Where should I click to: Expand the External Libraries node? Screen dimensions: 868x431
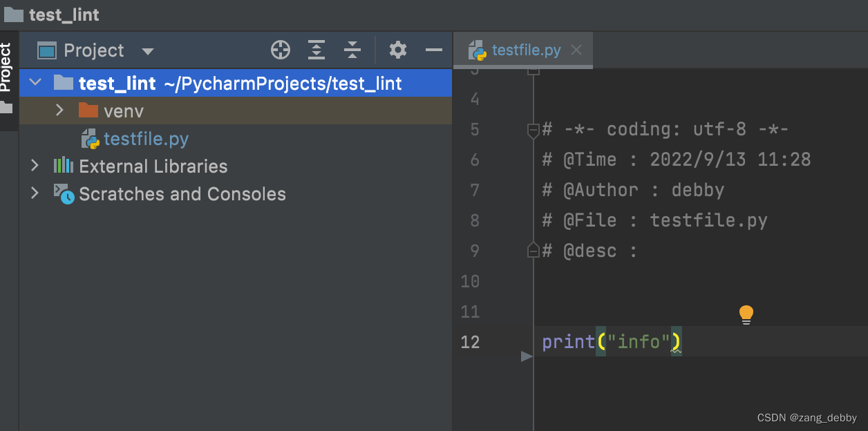point(35,166)
